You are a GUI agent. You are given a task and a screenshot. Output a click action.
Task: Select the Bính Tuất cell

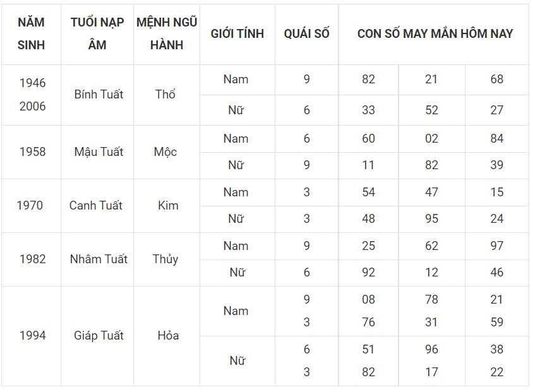coord(99,95)
